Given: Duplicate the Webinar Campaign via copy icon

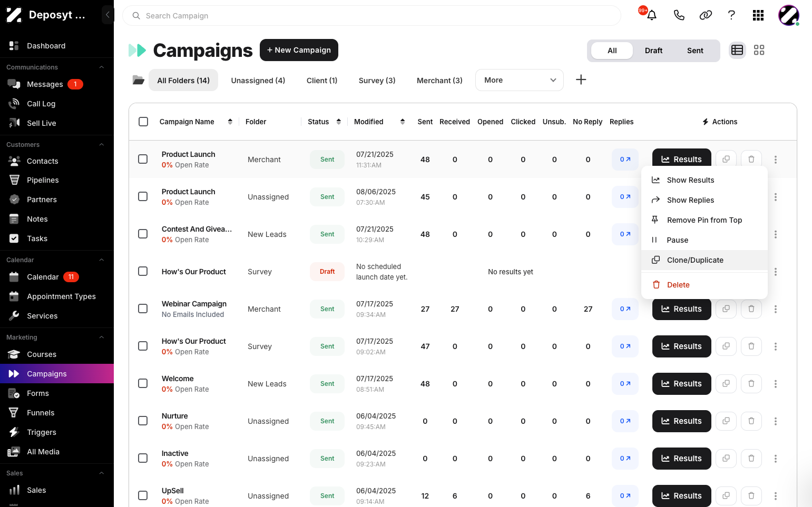Looking at the screenshot, I should [726, 309].
